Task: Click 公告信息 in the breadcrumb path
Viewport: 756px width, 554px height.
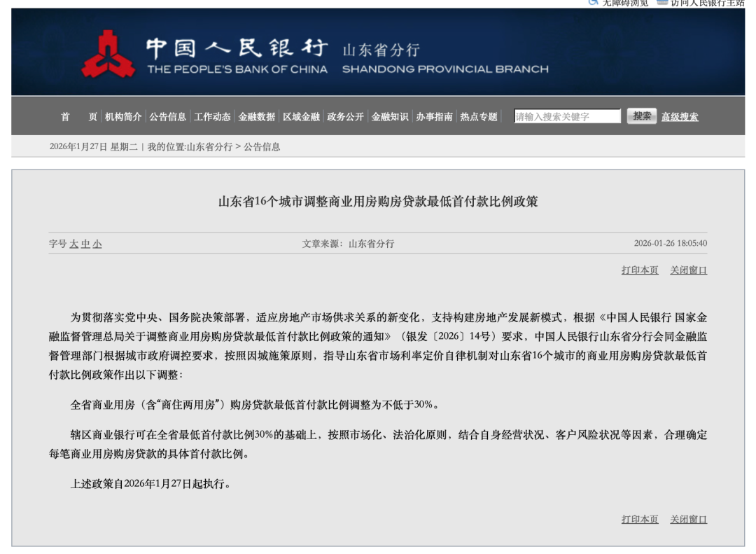Action: point(262,147)
